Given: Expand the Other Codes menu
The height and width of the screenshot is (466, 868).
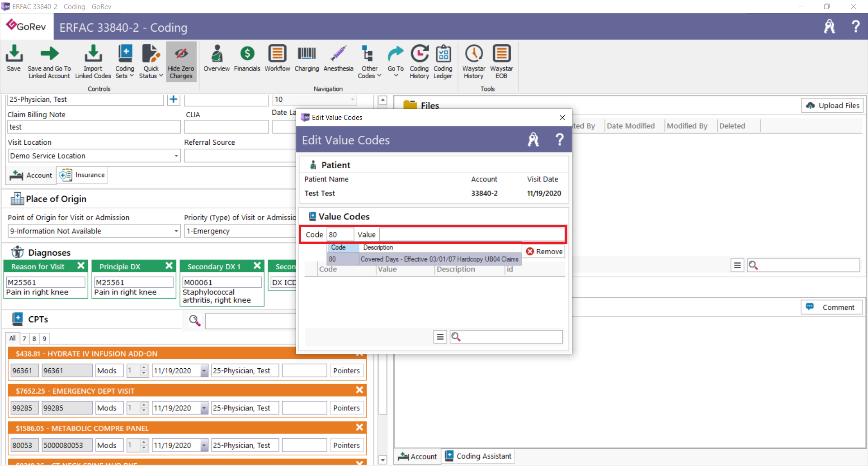Looking at the screenshot, I should tap(369, 62).
